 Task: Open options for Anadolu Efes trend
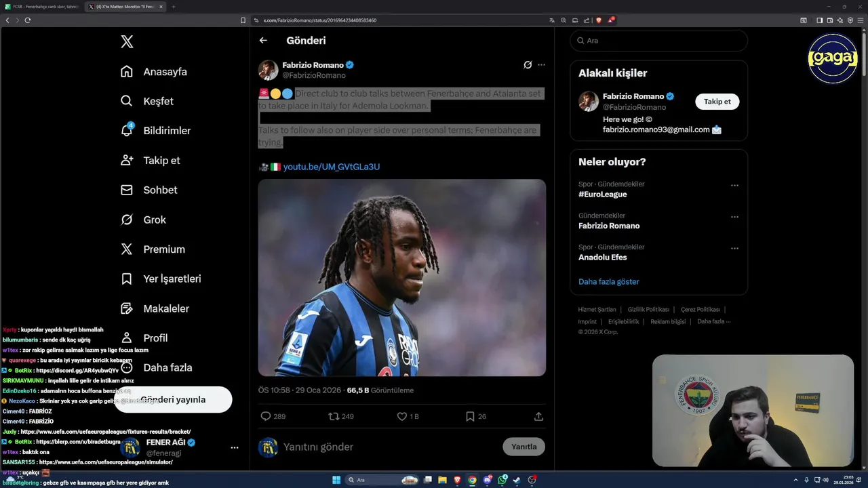coord(734,248)
